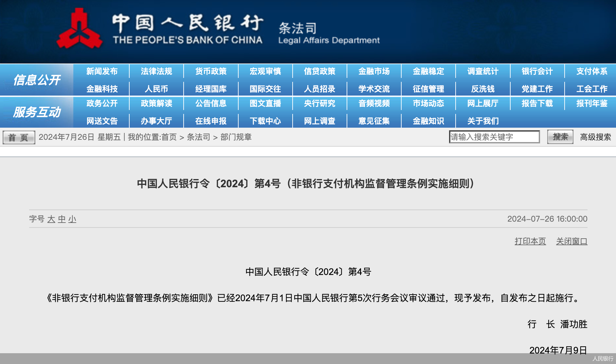The image size is (616, 364).
Task: Open 征信管理 section
Action: pos(428,89)
